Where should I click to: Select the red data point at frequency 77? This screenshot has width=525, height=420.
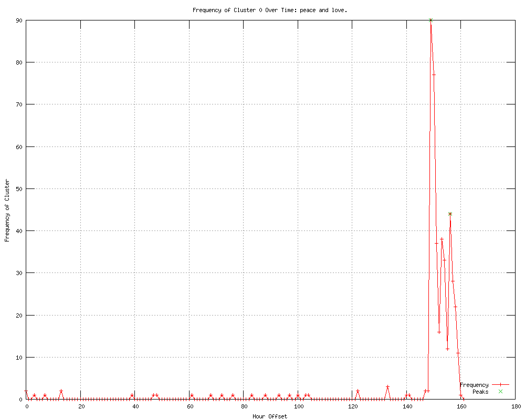click(x=434, y=75)
